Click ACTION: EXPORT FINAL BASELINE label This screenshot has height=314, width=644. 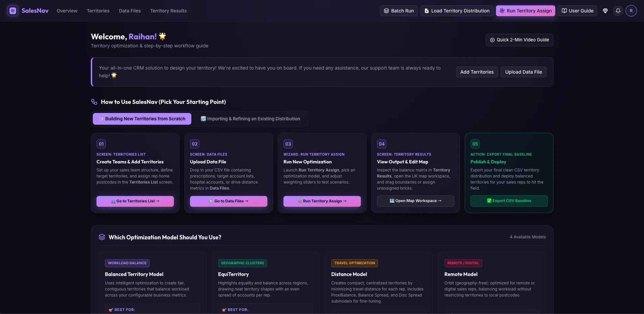pos(501,154)
